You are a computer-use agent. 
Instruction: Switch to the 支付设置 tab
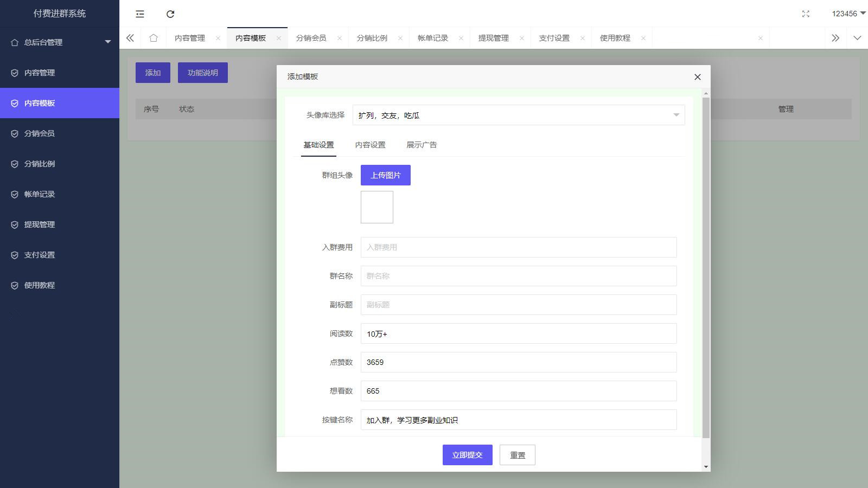tap(554, 38)
